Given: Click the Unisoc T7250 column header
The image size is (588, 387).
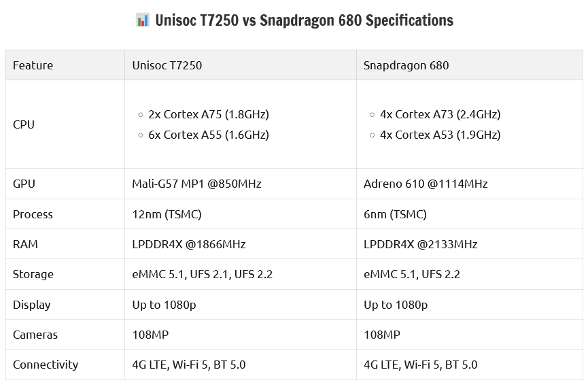Looking at the screenshot, I should click(167, 65).
